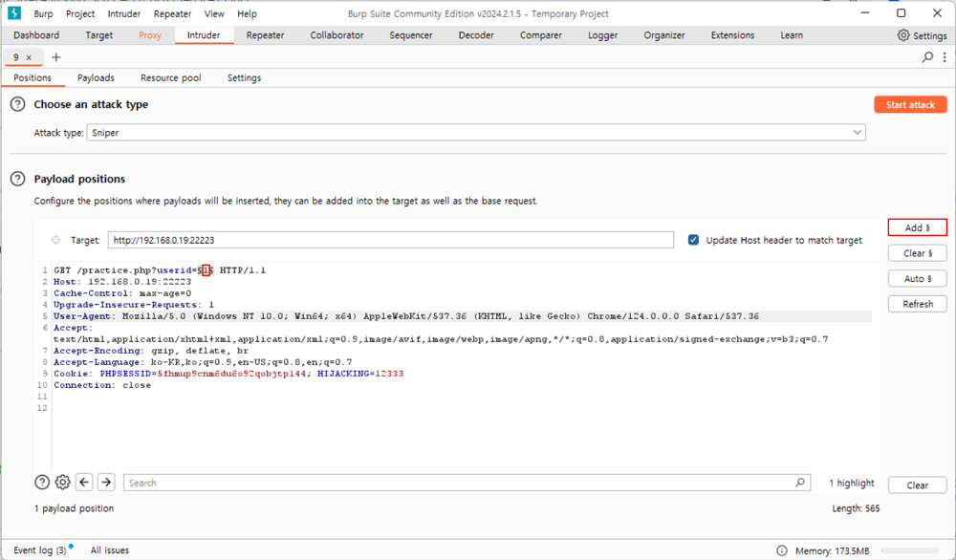This screenshot has width=956, height=560.
Task: Open the Extensions tab
Action: (x=732, y=35)
